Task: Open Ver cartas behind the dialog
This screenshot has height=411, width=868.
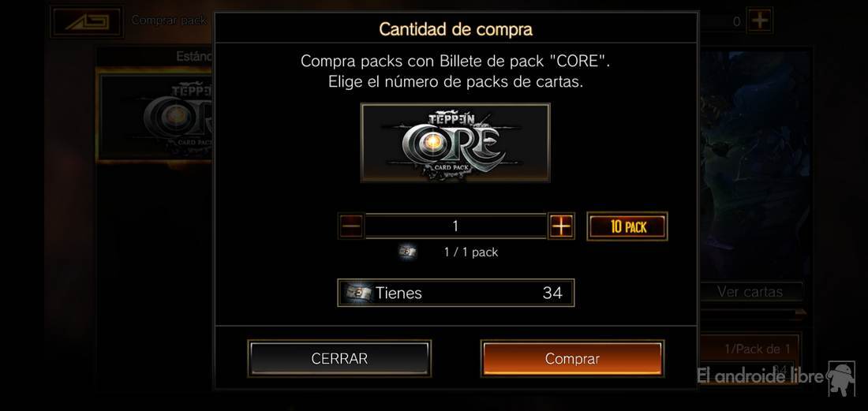Action: [x=750, y=292]
